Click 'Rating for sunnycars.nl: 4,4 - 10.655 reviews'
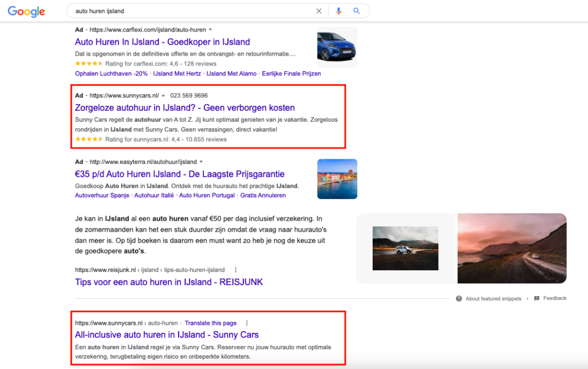 coord(166,140)
